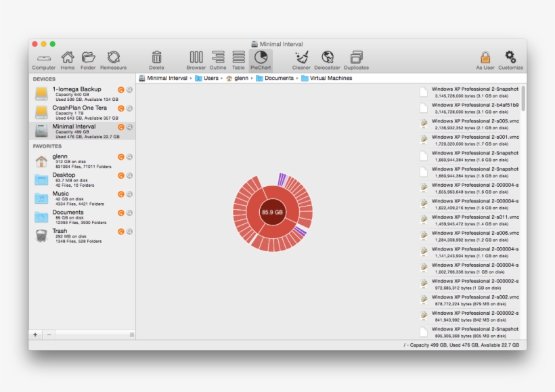Add favorite with plus button
Image resolution: width=555 pixels, height=392 pixels.
coord(35,334)
